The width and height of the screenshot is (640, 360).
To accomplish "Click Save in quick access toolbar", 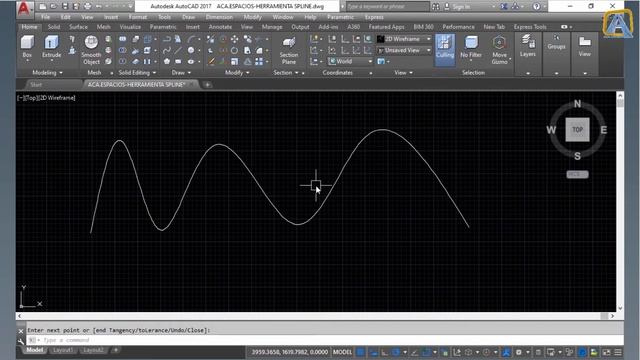I will pyautogui.click(x=65, y=7).
